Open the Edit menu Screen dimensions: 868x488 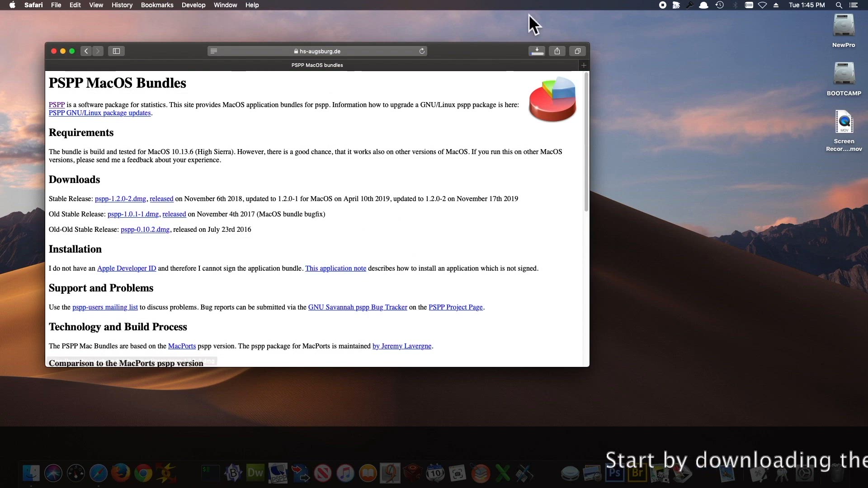coord(75,5)
